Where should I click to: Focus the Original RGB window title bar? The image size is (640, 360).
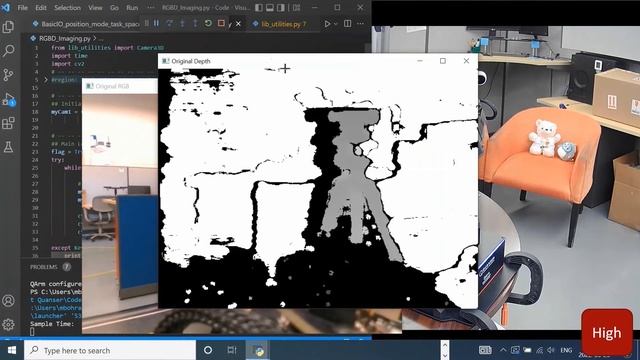[120, 86]
